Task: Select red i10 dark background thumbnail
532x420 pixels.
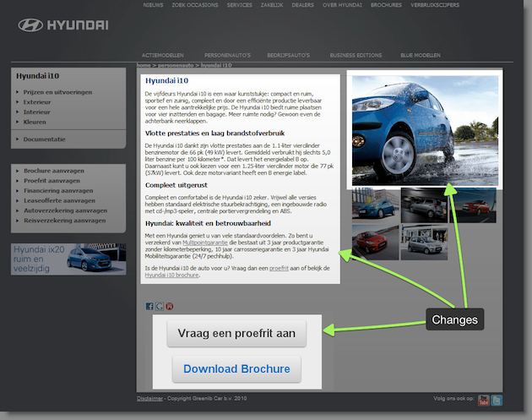Action: pos(473,205)
